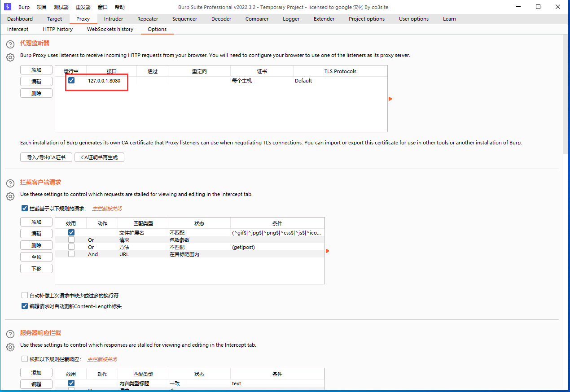The image size is (570, 392).
Task: Open the 帮助 menu
Action: click(x=120, y=7)
